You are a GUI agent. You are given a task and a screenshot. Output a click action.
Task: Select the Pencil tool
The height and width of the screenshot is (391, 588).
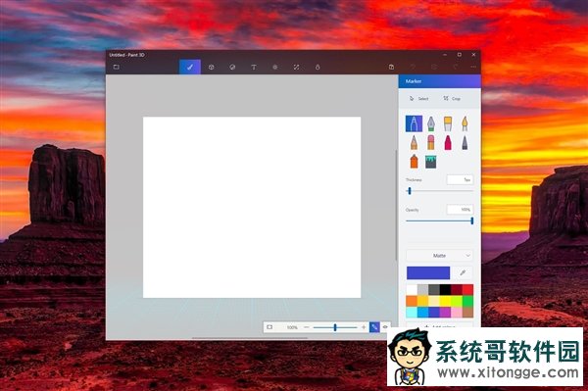tap(414, 143)
